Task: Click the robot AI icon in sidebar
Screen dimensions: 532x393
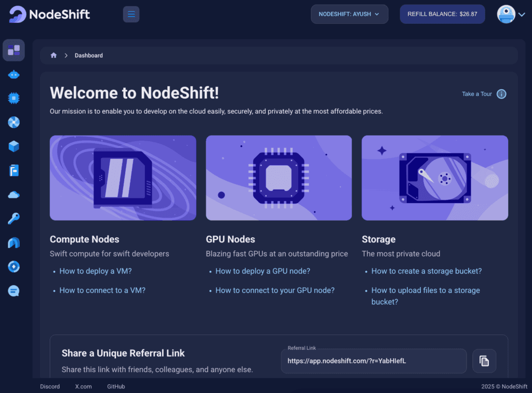Action: (x=14, y=75)
